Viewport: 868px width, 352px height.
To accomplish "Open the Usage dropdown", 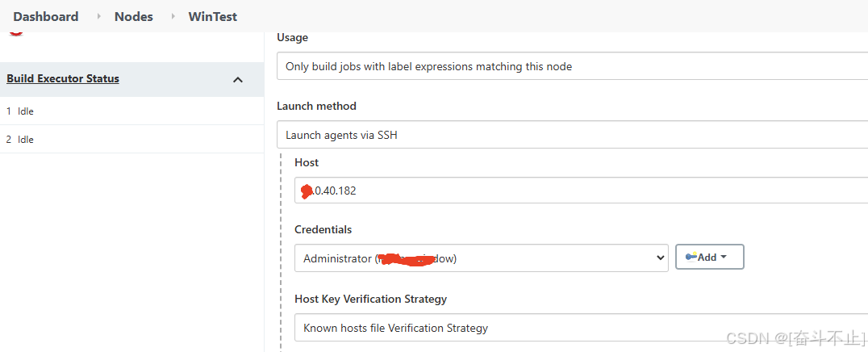I will pos(572,66).
